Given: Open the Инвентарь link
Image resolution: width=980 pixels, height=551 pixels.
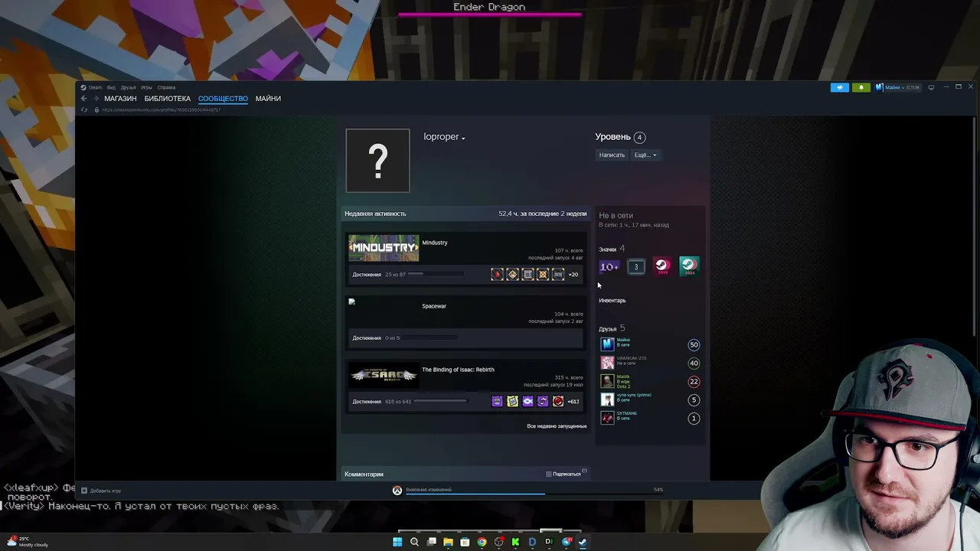Looking at the screenshot, I should point(612,301).
